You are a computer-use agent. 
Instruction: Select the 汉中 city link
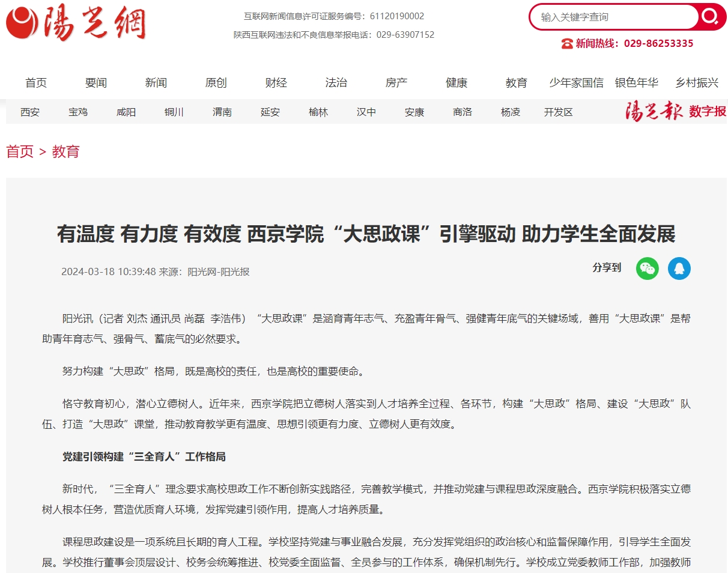366,112
